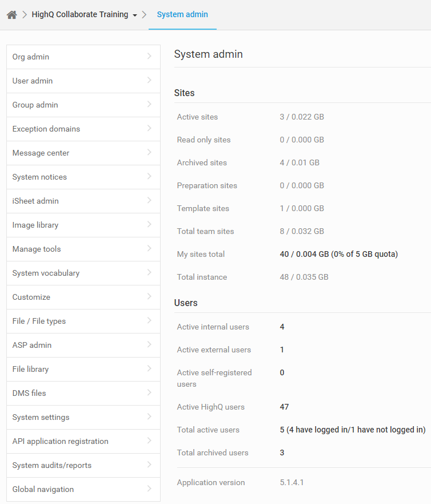This screenshot has height=504, width=431.
Task: Select File / File types entry
Action: (39, 321)
